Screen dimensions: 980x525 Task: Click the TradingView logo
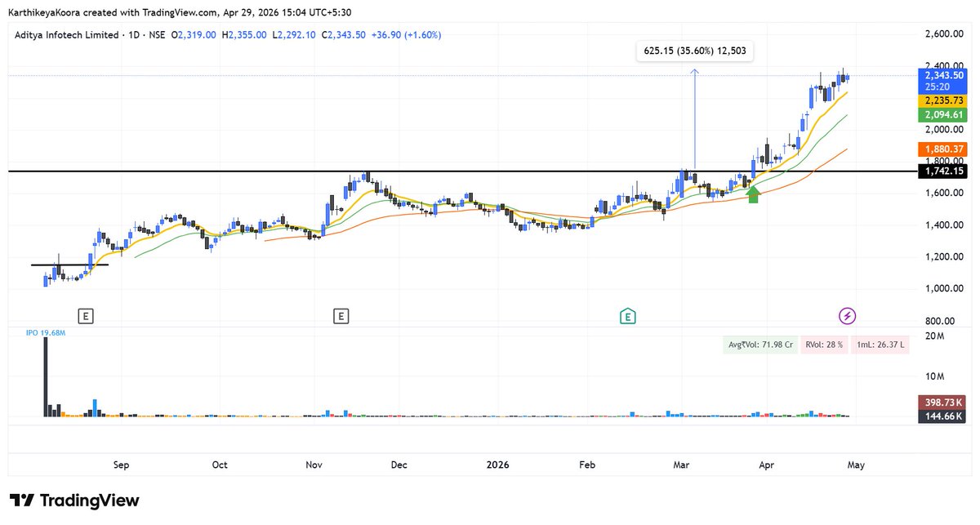[x=74, y=501]
